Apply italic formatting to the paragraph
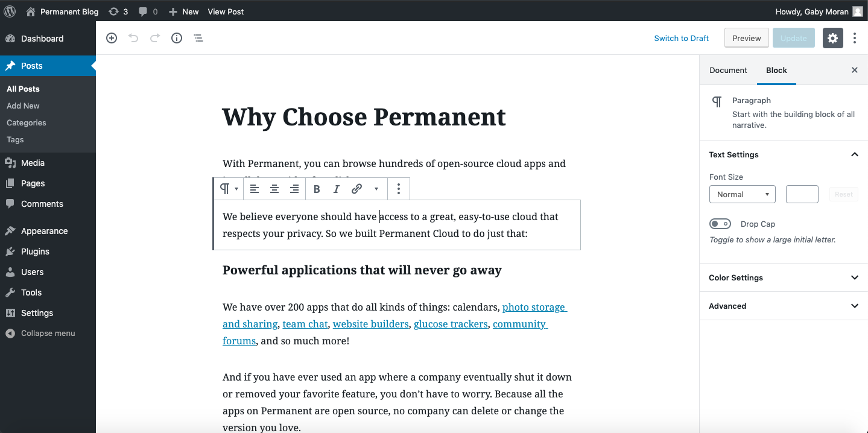Viewport: 868px width, 433px height. coord(336,188)
